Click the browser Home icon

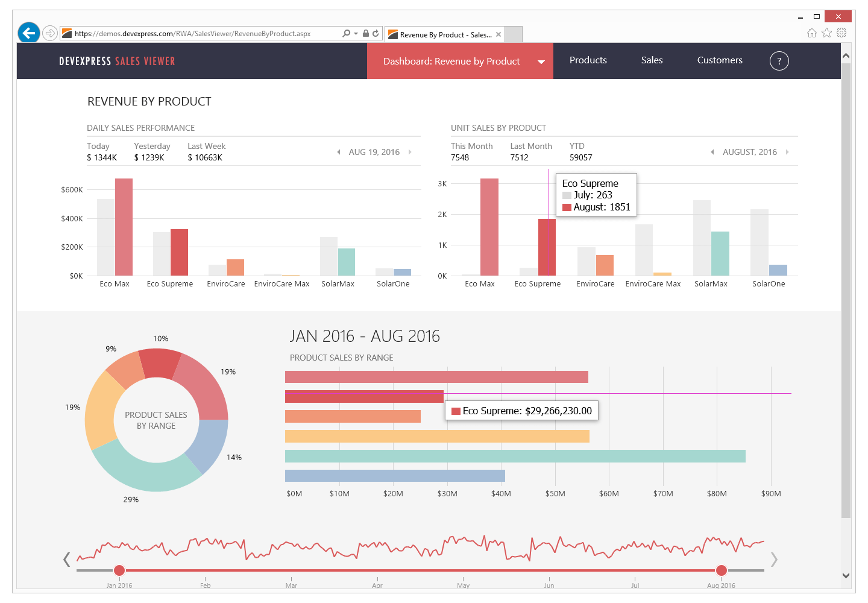(811, 33)
